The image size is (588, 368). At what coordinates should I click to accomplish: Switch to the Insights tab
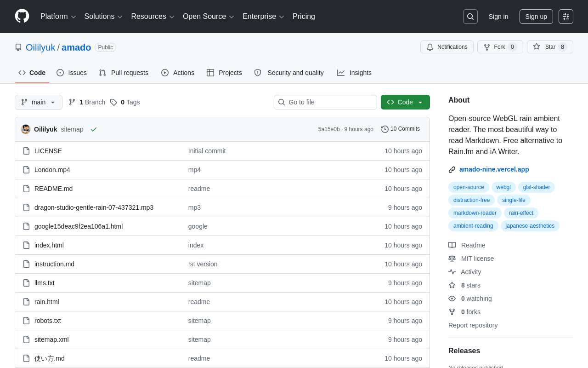[354, 73]
